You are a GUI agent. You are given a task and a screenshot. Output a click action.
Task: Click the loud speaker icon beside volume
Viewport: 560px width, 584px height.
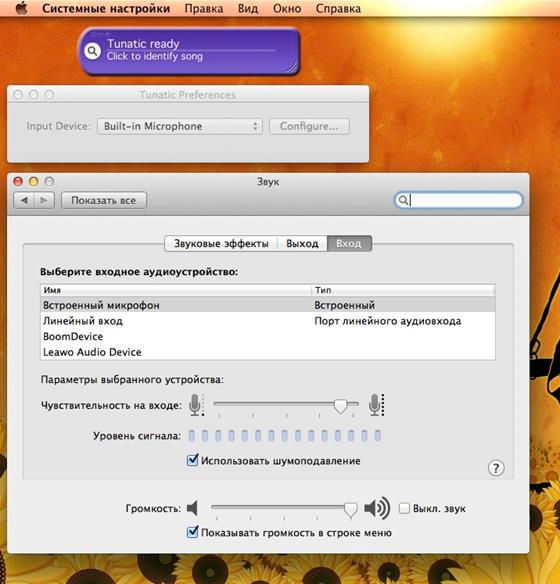[377, 508]
